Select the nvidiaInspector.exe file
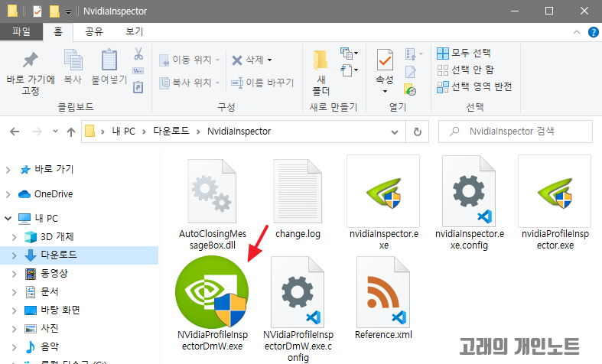The image size is (602, 364). [383, 203]
